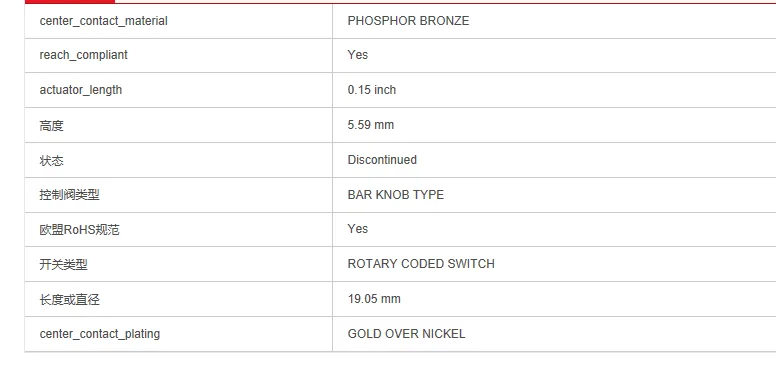Click the 状态 row label
This screenshot has width=776, height=370.
[x=51, y=160]
